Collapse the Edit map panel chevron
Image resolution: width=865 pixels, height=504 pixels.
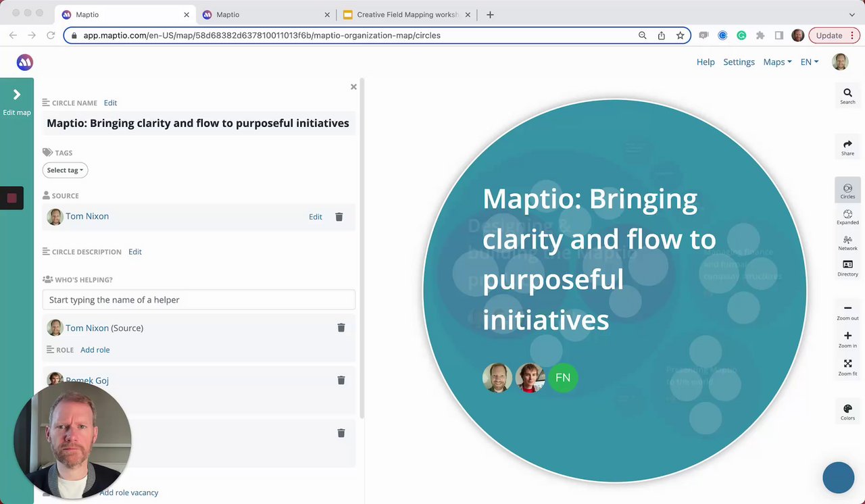coord(17,95)
